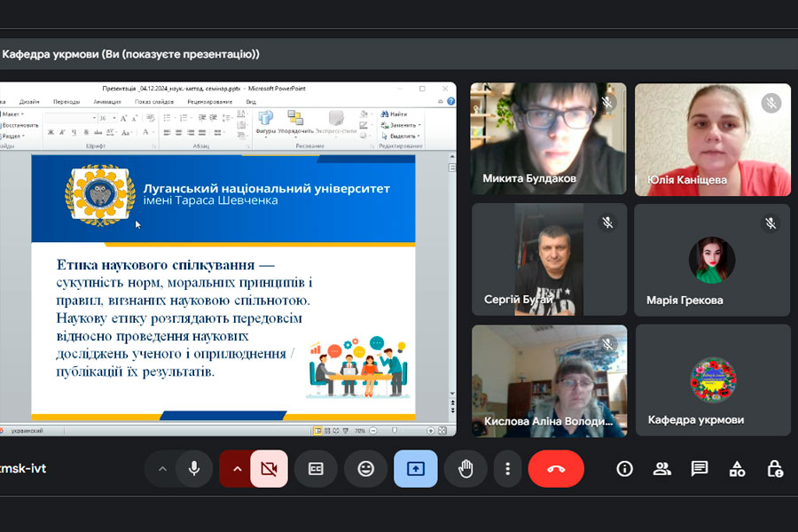Image resolution: width=798 pixels, height=532 pixels.
Task: Zoom in with plus button
Action: pyautogui.click(x=431, y=431)
